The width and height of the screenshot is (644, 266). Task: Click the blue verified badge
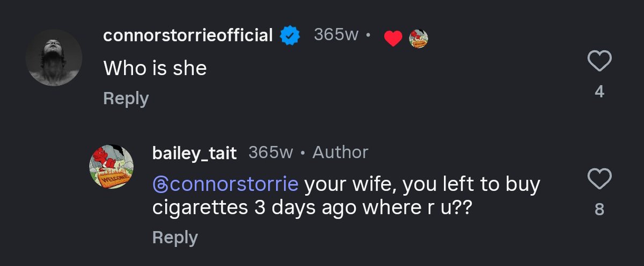(290, 36)
